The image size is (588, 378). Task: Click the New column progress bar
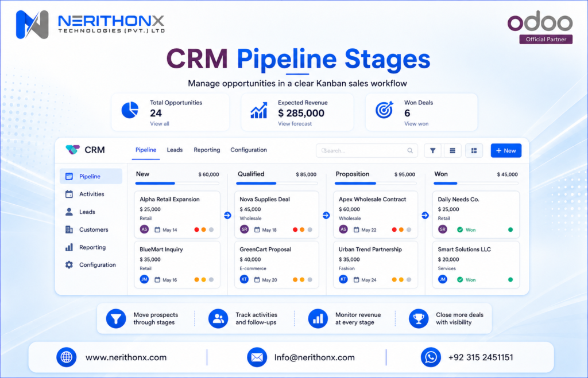click(x=177, y=183)
